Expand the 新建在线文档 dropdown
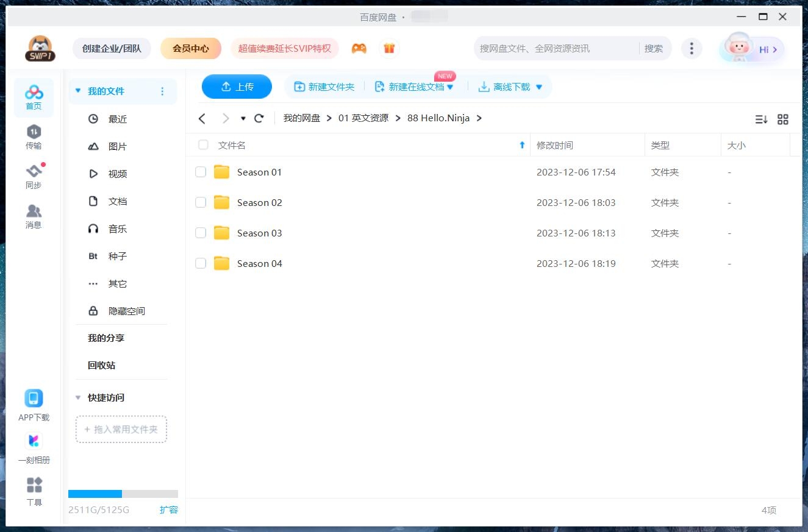This screenshot has height=532, width=808. [450, 87]
